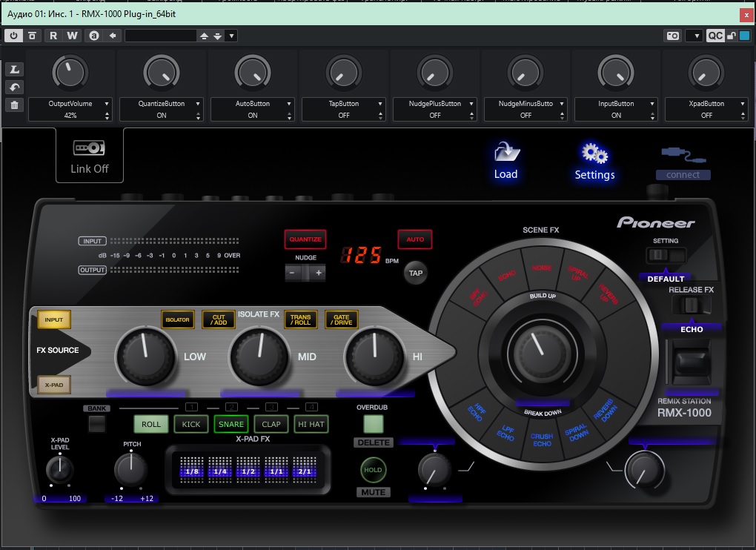Load next preset with down arrow icon
The image size is (756, 550).
(x=217, y=36)
